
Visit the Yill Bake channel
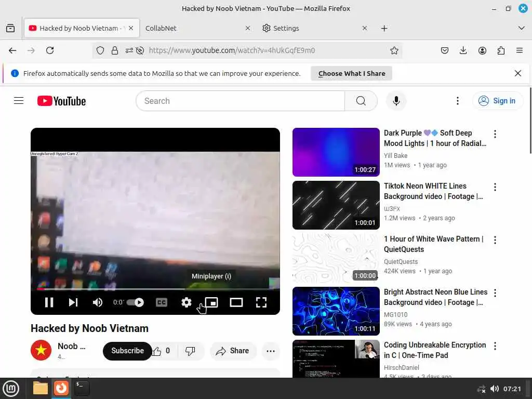pyautogui.click(x=395, y=155)
